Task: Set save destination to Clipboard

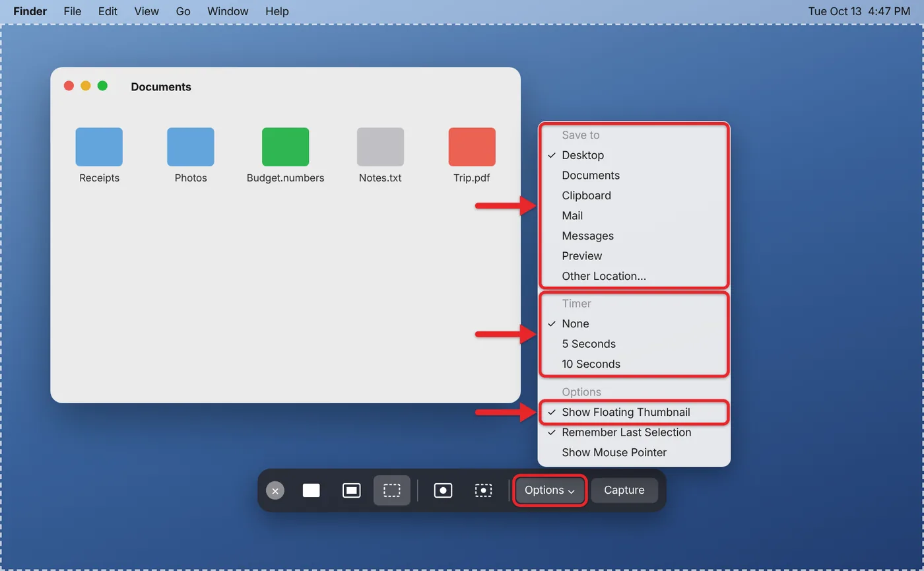Action: point(634,195)
